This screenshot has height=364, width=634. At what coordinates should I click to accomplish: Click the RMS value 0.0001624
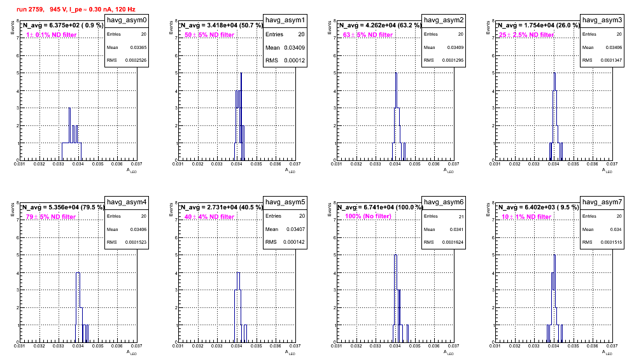[x=453, y=242]
